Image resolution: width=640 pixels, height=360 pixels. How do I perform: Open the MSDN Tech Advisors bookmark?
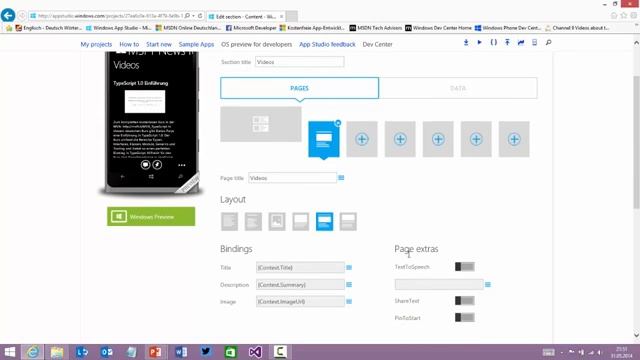[x=376, y=28]
